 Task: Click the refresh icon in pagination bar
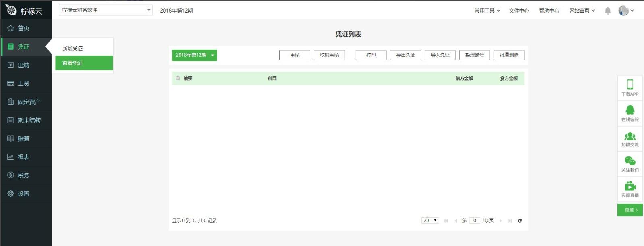(x=520, y=221)
